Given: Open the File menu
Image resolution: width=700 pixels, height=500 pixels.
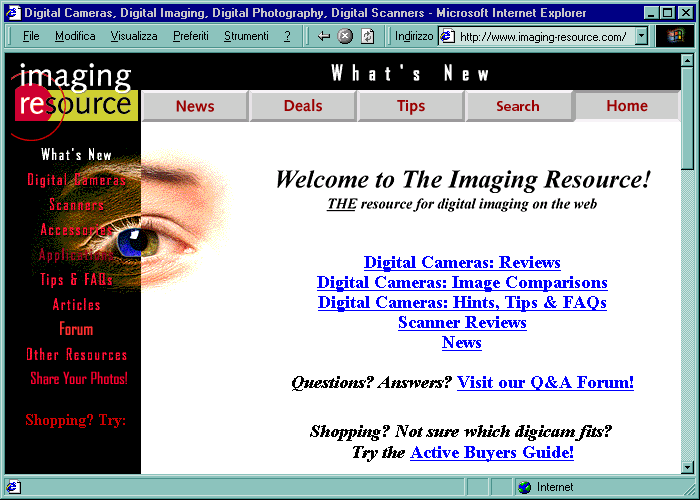Looking at the screenshot, I should point(31,36).
